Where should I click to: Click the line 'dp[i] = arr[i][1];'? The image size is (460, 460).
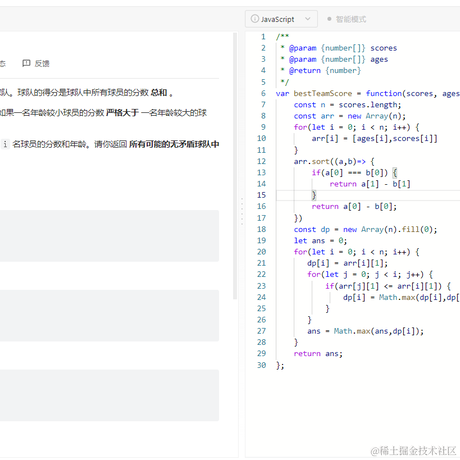(347, 263)
